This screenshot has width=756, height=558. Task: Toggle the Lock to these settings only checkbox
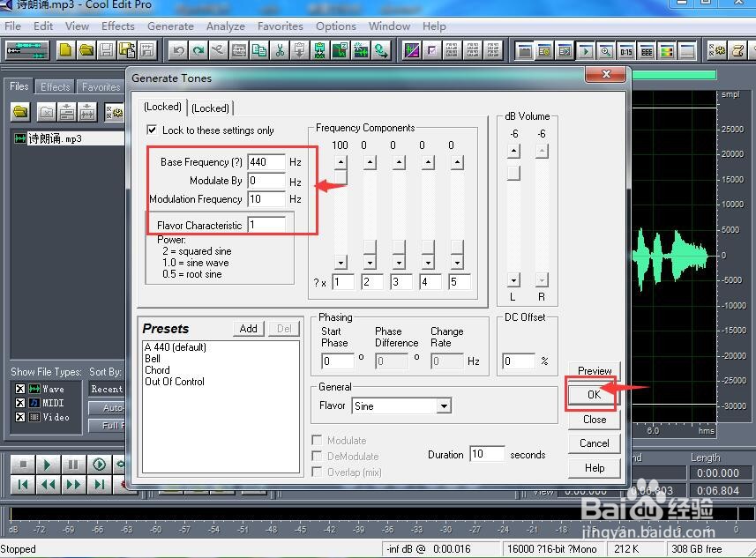tap(152, 130)
